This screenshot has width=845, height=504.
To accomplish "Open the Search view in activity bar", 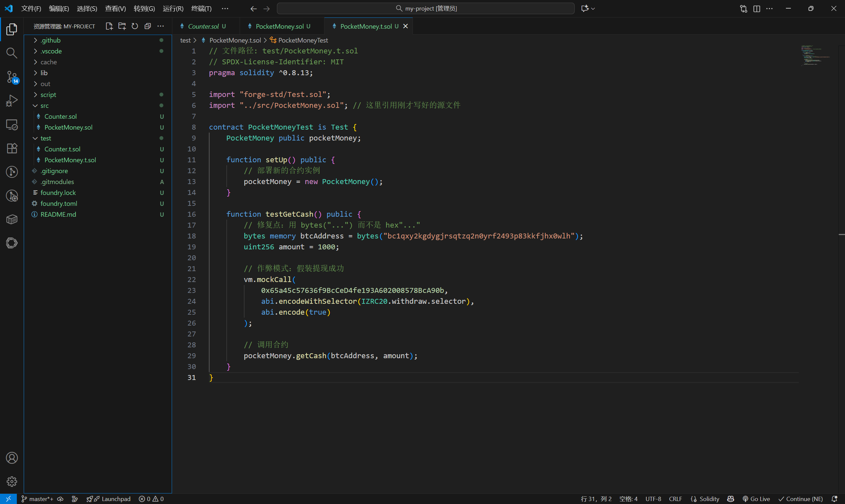I will [12, 53].
